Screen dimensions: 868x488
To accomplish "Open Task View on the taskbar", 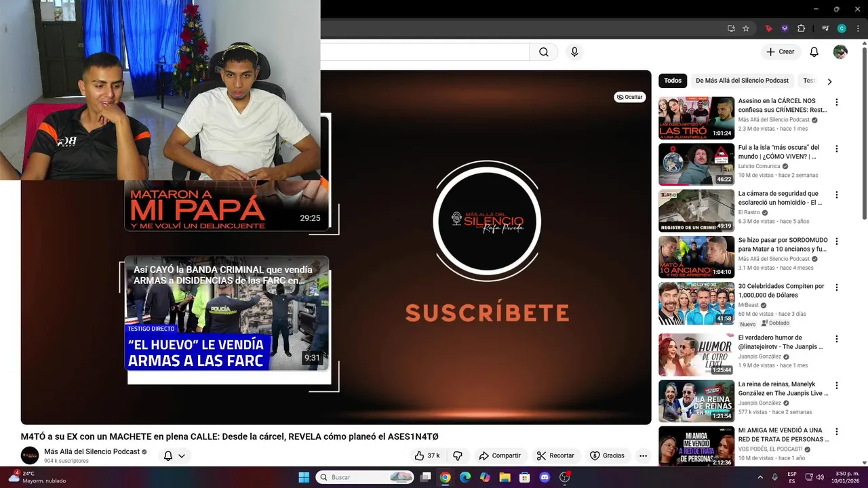I will pyautogui.click(x=425, y=477).
